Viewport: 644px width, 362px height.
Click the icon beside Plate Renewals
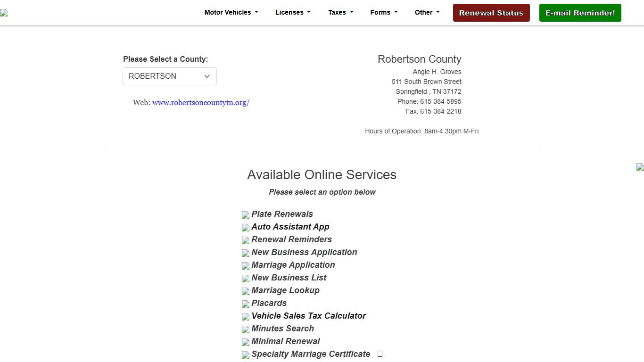[x=246, y=215]
